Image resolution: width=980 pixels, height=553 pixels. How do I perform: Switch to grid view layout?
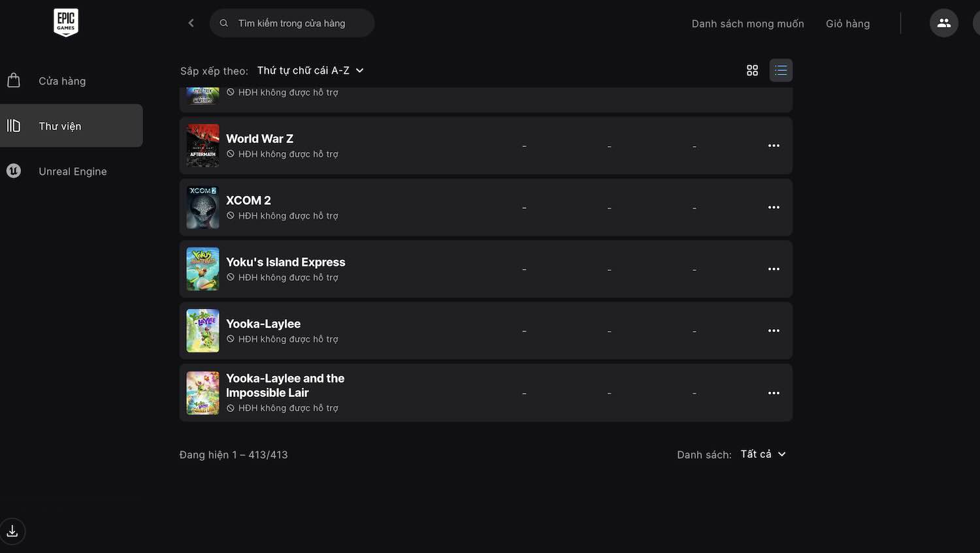pos(752,71)
